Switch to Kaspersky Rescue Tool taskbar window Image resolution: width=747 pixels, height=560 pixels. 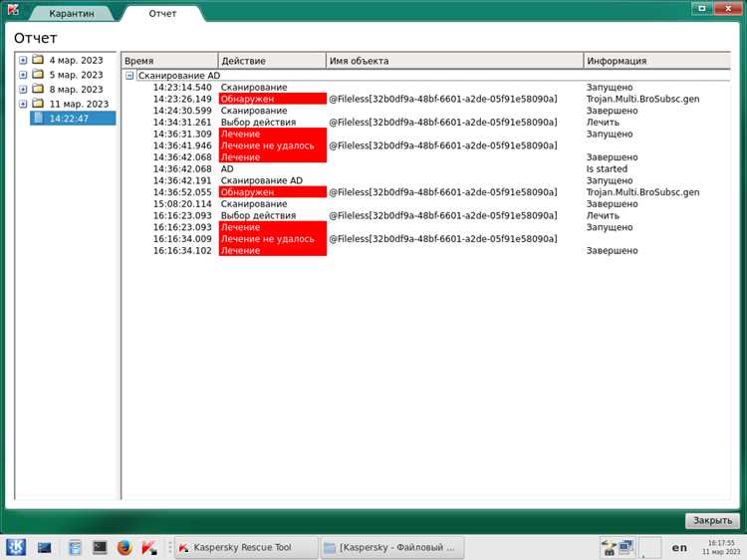pyautogui.click(x=246, y=548)
